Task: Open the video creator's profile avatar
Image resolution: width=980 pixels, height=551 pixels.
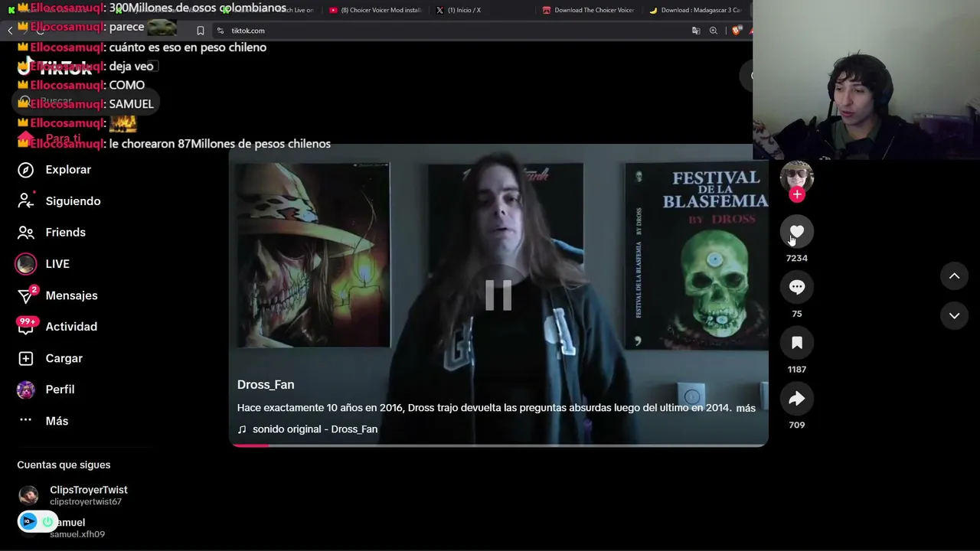Action: 797,177
